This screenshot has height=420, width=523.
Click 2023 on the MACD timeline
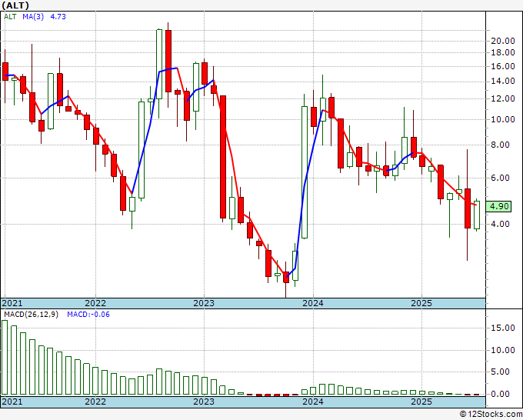pyautogui.click(x=204, y=402)
